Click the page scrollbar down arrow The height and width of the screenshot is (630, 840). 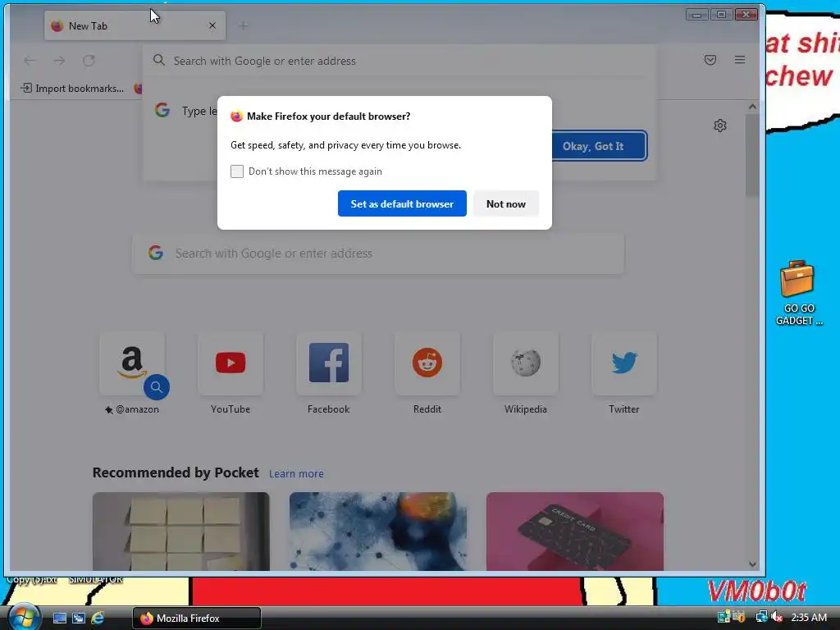point(752,564)
